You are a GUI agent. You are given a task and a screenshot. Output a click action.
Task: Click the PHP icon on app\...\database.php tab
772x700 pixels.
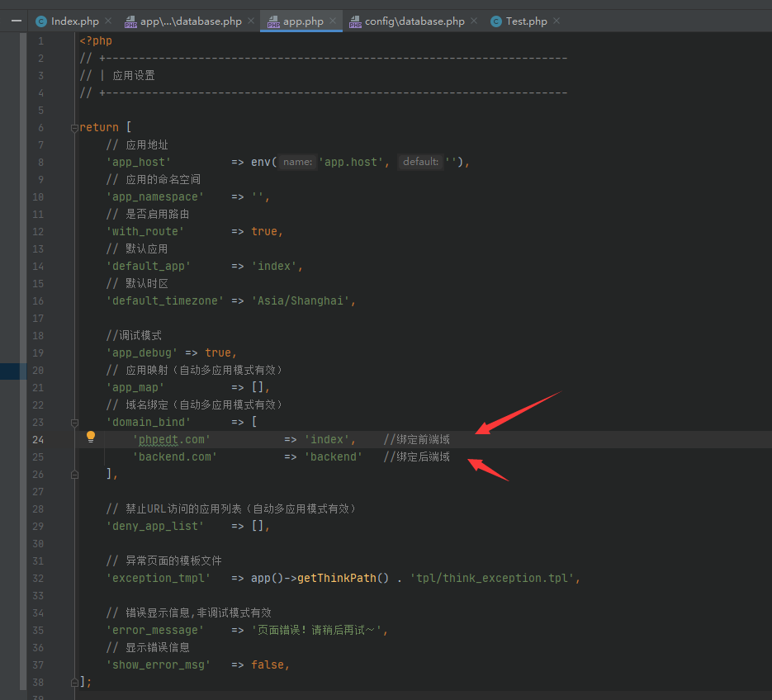pos(130,21)
